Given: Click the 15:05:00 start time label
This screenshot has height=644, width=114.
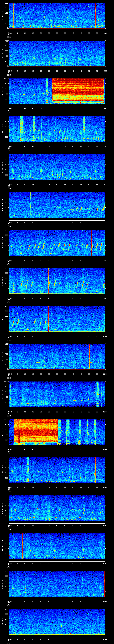Looking at the screenshot, I should click(9, 184).
